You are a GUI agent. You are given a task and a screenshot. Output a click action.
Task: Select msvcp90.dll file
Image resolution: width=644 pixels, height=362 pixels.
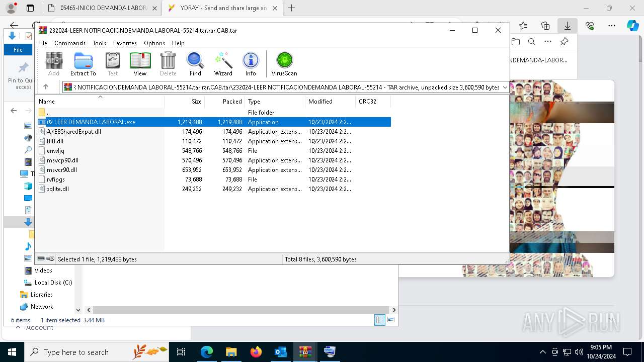click(213, 160)
